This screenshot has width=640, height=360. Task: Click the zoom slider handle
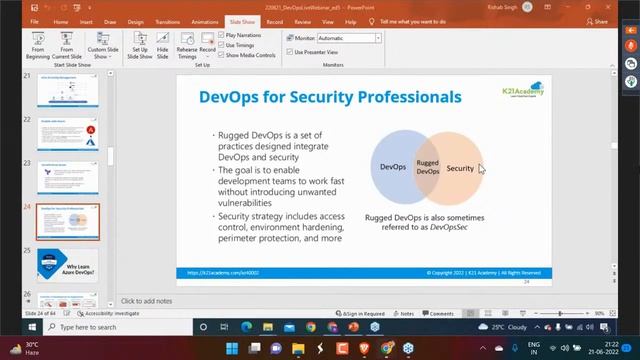click(560, 313)
